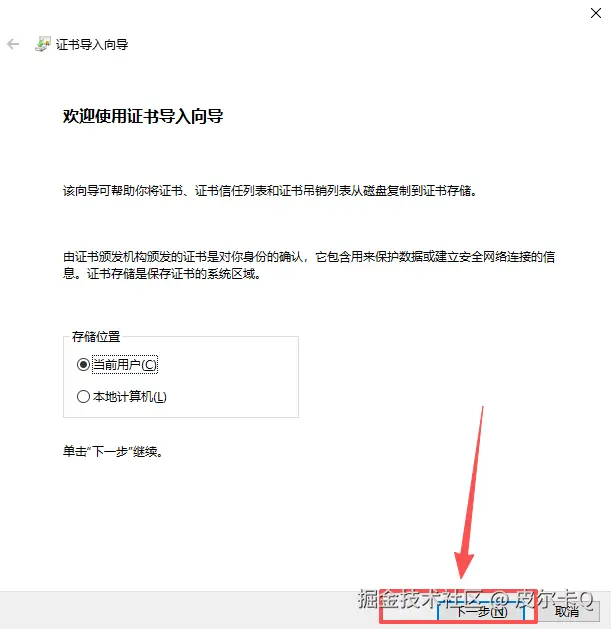Click the gray bottom button bar background
The image size is (612, 629).
(x=180, y=610)
